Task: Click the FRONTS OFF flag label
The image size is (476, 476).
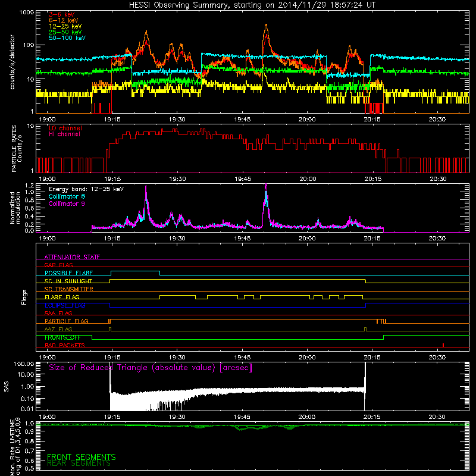Action: (62, 337)
